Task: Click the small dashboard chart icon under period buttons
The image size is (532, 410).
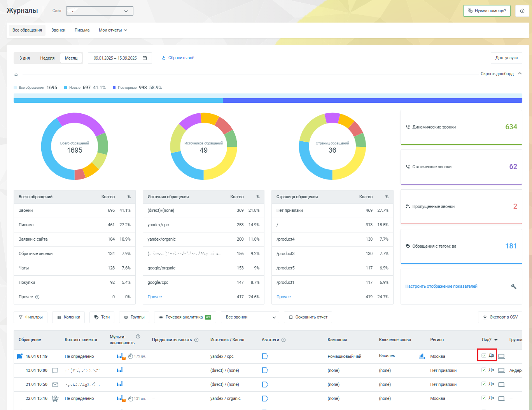Action: coord(16,74)
